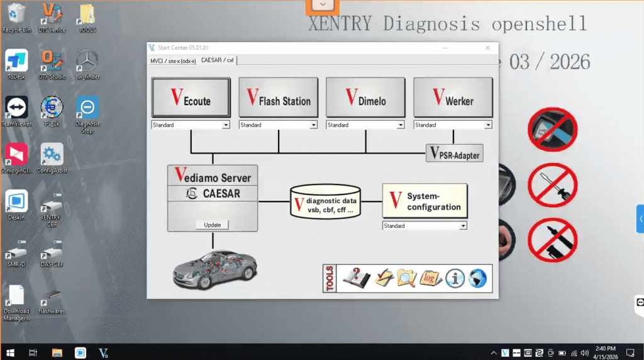
Task: Click the globe icon in Tools
Action: pyautogui.click(x=477, y=278)
